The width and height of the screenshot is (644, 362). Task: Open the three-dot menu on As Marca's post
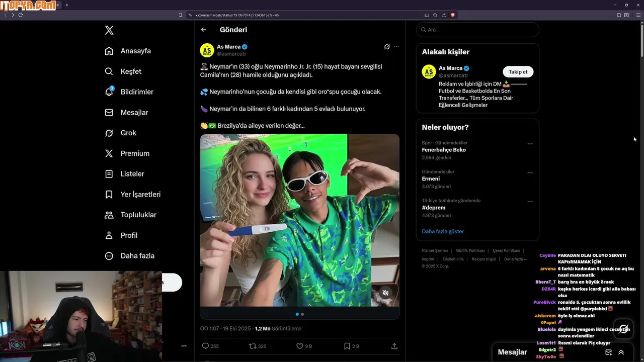pyautogui.click(x=396, y=47)
